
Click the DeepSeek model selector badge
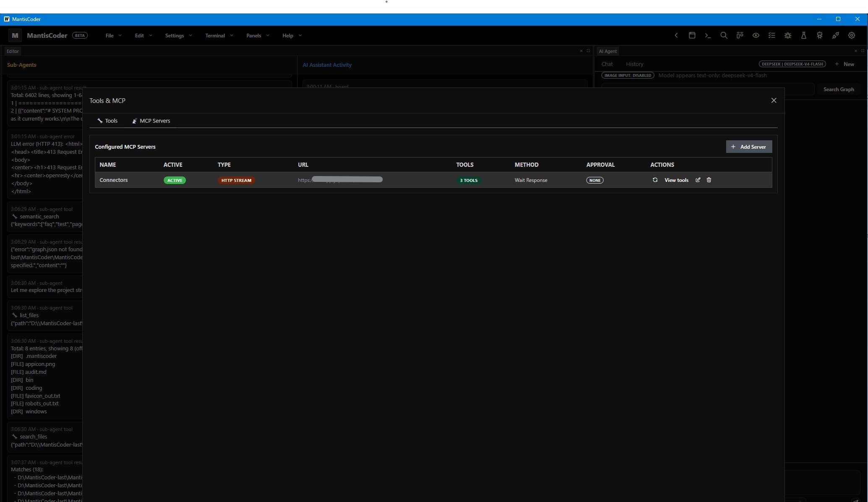(x=792, y=64)
